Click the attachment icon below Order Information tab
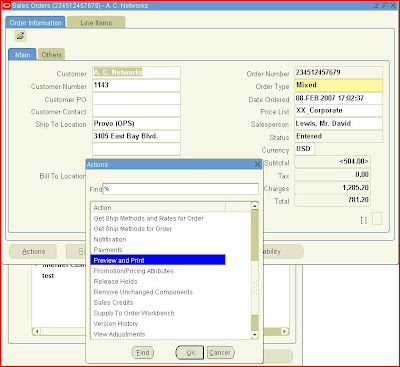 tap(21, 36)
